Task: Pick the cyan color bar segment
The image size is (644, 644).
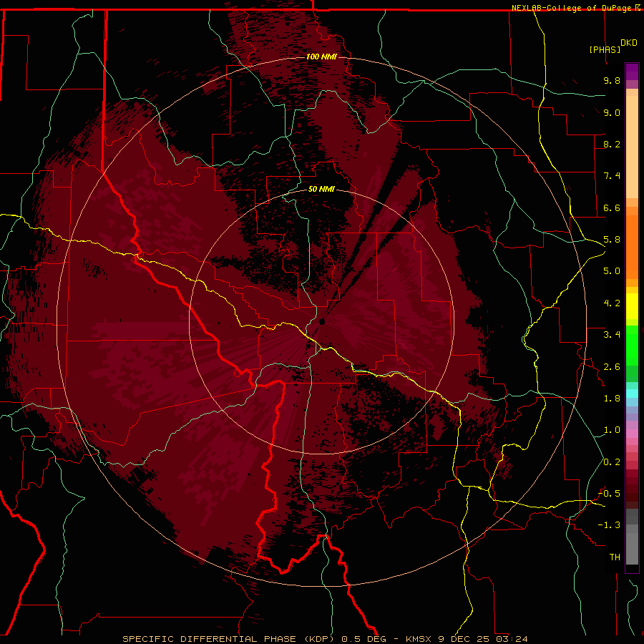Action: coord(632,394)
